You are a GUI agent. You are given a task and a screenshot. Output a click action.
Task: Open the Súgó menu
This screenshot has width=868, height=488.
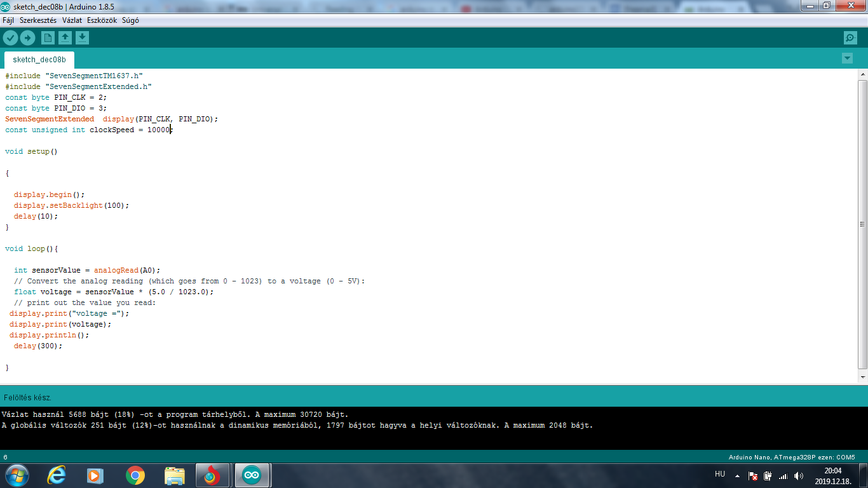130,20
